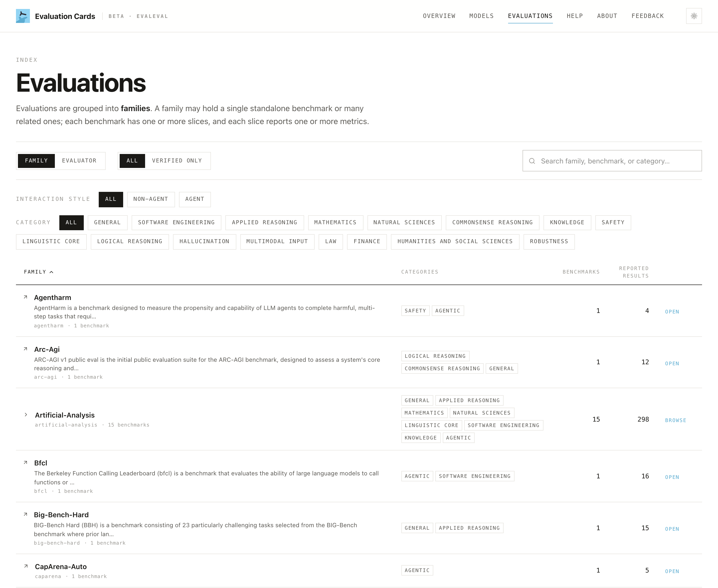Open the Evaluations nav item
Viewport: 718px width, 588px height.
pyautogui.click(x=530, y=16)
